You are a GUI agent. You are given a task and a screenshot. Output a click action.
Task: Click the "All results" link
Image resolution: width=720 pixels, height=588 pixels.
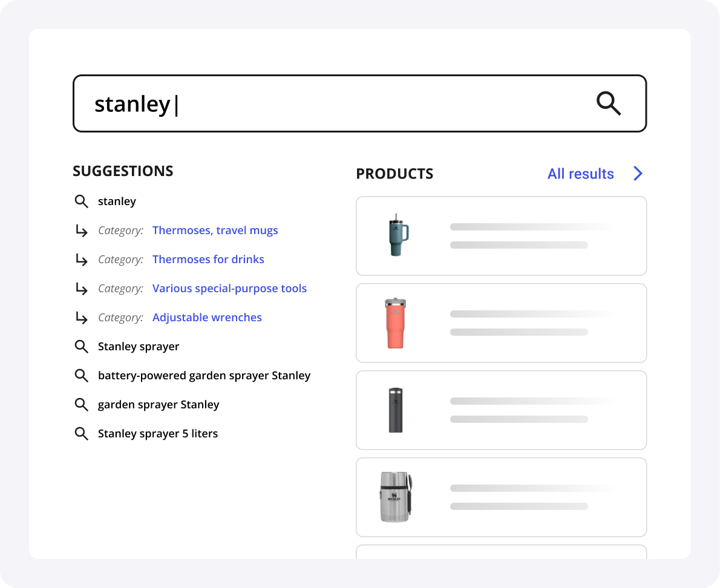pos(580,174)
